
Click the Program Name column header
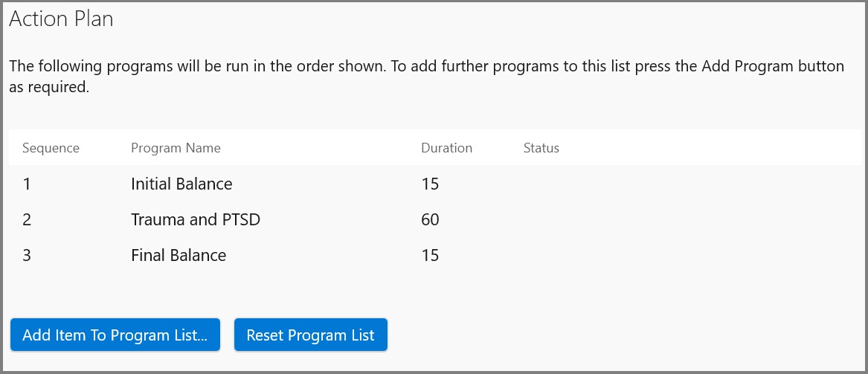pos(176,148)
